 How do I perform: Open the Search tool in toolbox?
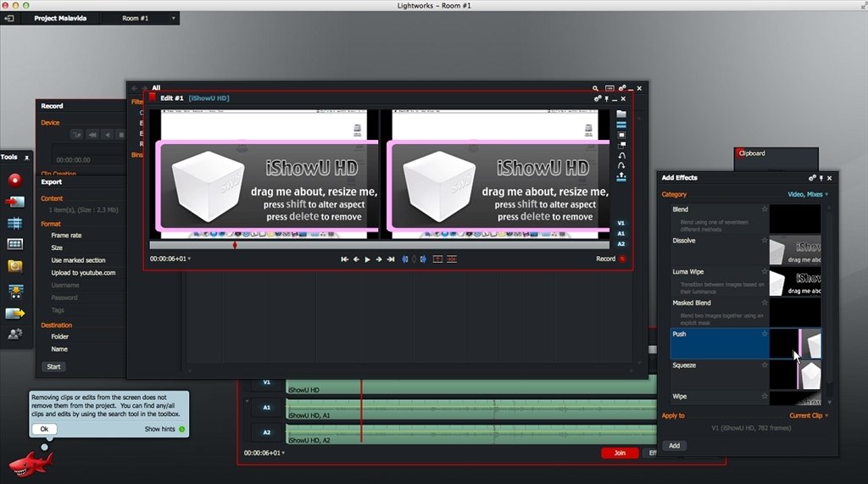(x=15, y=266)
